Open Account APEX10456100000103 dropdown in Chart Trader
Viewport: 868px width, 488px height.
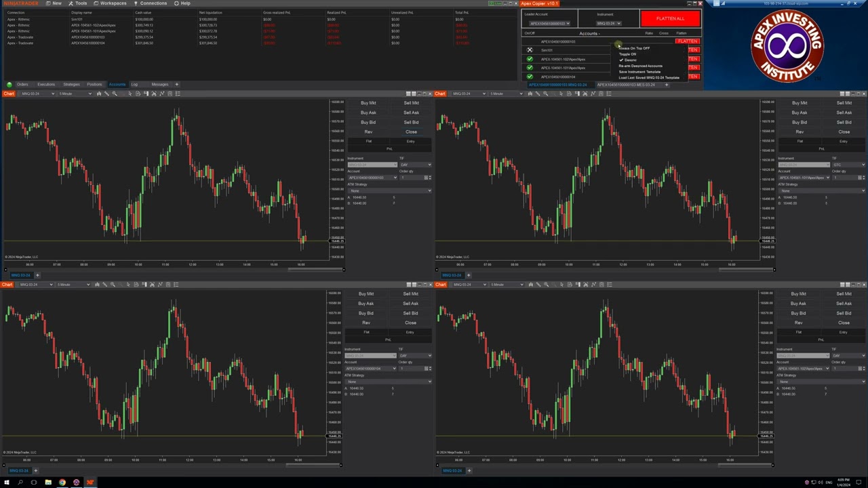(372, 178)
